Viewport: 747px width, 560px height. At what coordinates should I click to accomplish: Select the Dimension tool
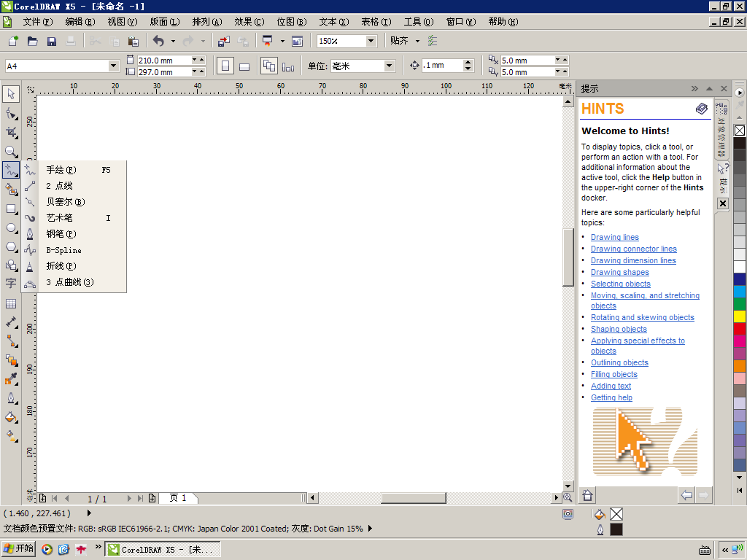click(11, 322)
